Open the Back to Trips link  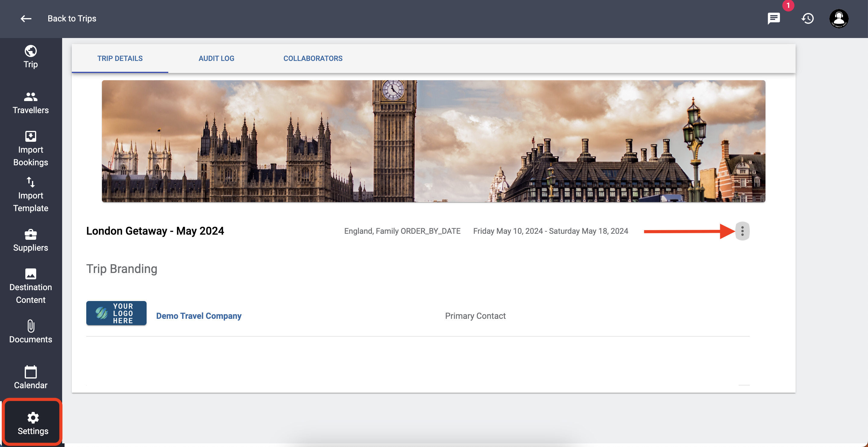pyautogui.click(x=72, y=18)
